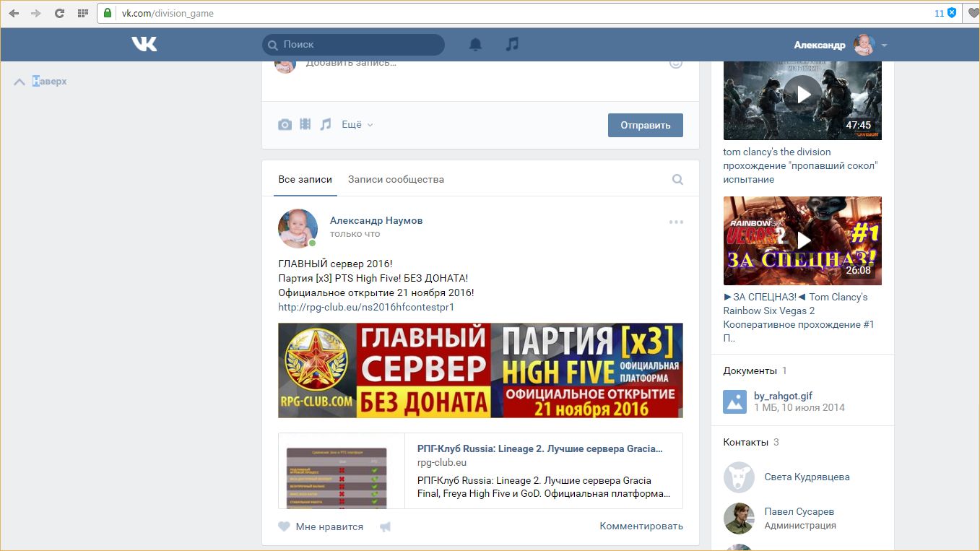Viewport: 980px width, 551px height.
Task: Click Александр name in the header
Action: 820,45
